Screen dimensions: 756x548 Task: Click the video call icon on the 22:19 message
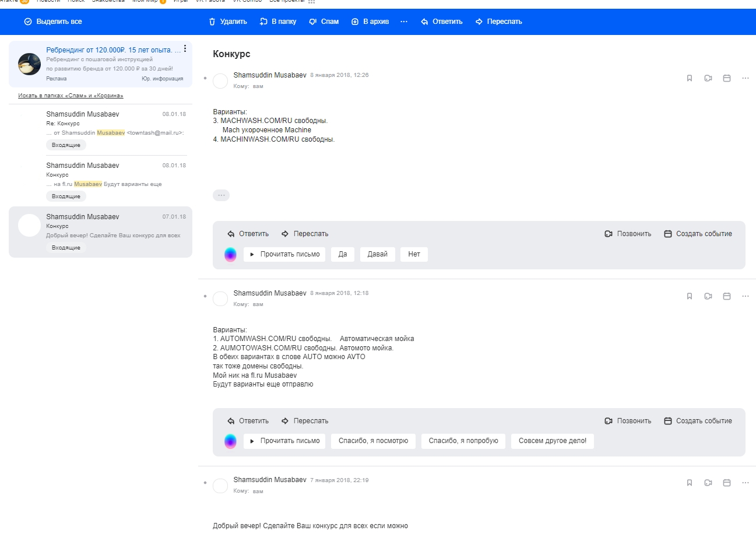click(x=708, y=483)
